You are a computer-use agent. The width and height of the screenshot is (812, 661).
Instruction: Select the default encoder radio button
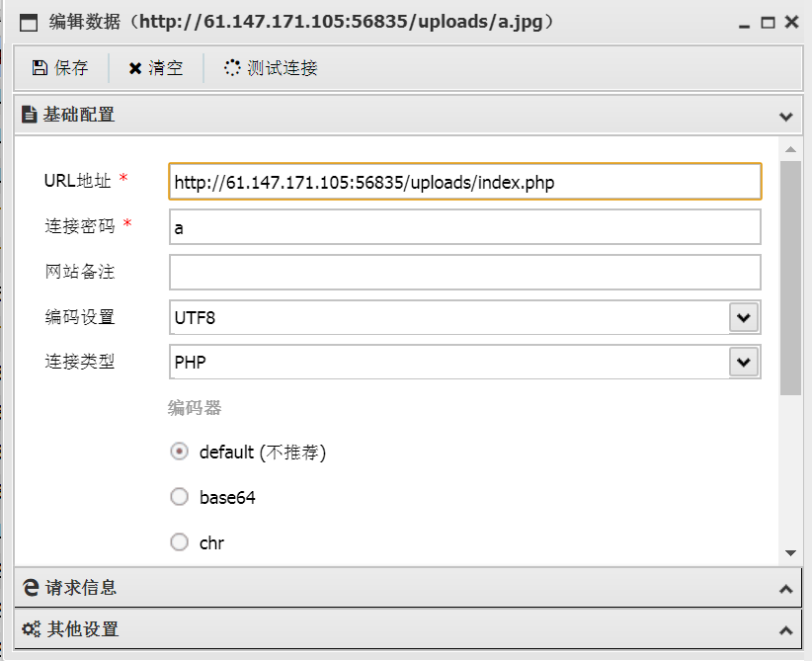[179, 452]
